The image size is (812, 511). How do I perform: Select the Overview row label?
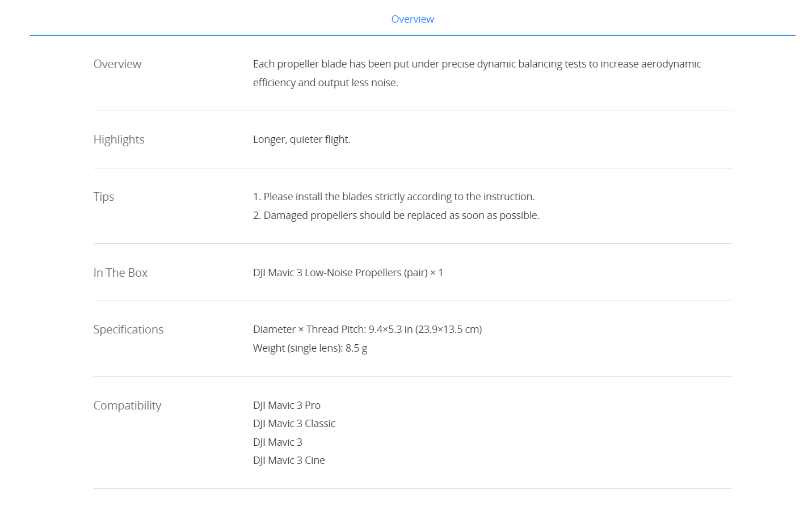pyautogui.click(x=117, y=64)
